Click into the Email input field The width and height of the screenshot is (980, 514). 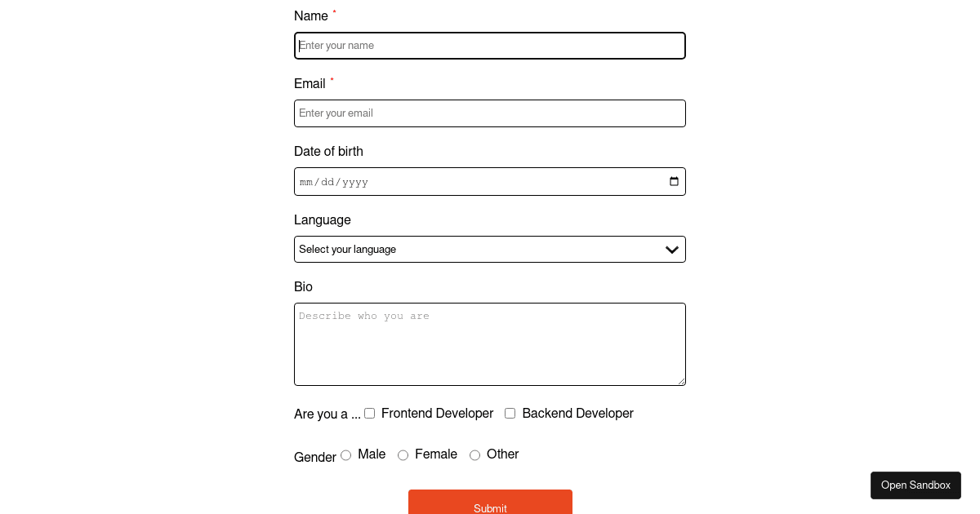click(x=490, y=113)
